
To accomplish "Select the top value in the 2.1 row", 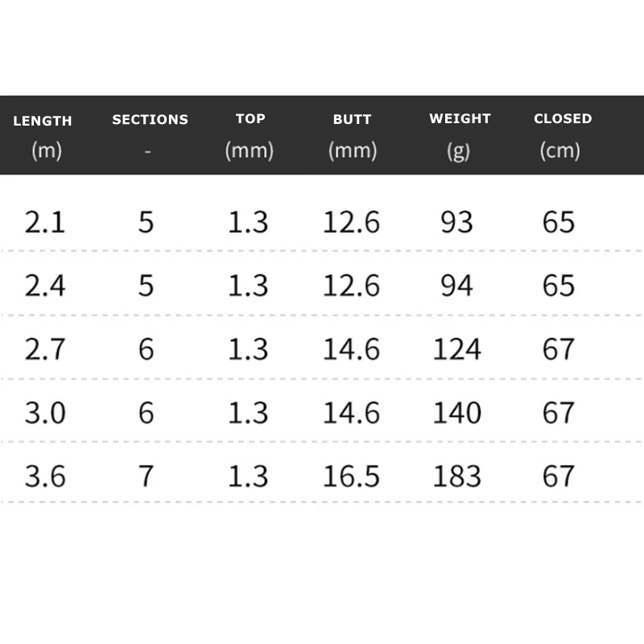I will [x=248, y=222].
